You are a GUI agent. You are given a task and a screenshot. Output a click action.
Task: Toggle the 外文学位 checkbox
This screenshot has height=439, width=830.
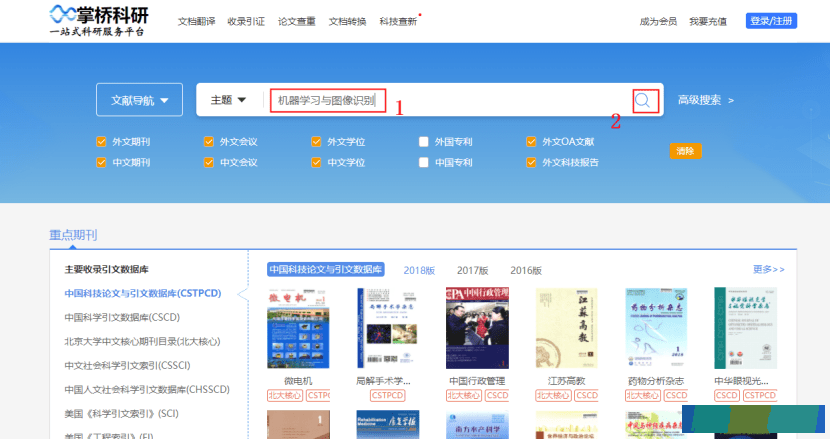point(316,141)
